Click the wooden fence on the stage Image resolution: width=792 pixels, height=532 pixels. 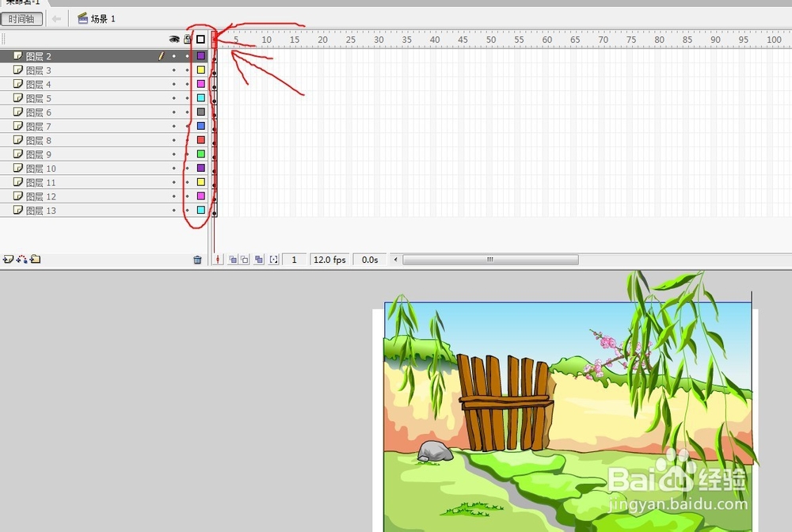click(x=505, y=403)
